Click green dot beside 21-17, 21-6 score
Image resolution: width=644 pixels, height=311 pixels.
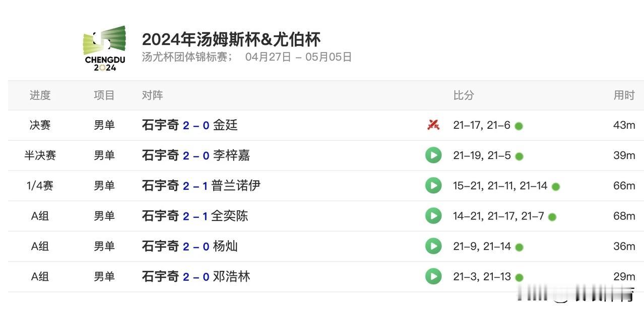click(519, 126)
